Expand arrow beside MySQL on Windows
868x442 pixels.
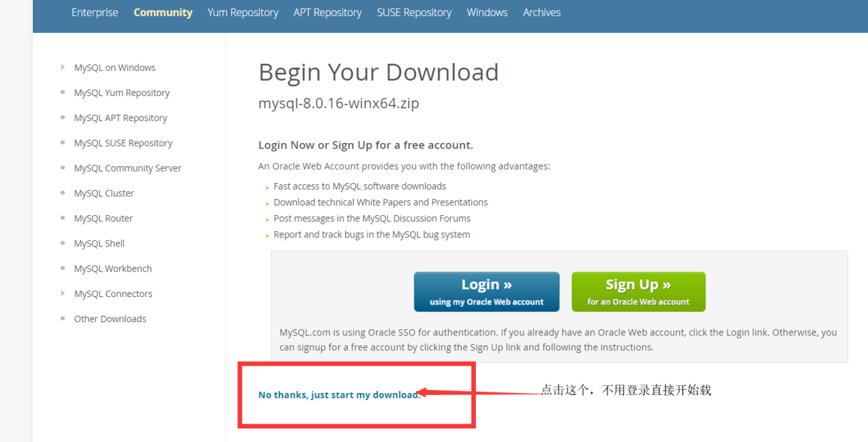63,67
